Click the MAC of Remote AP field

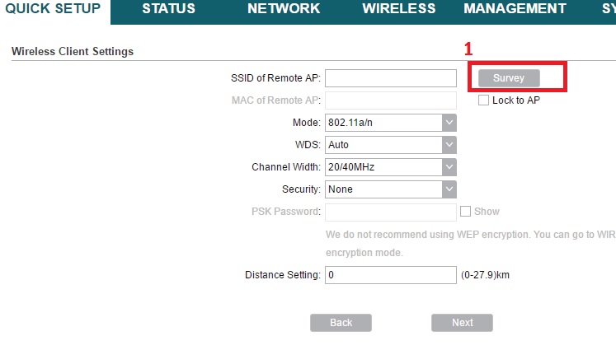pos(391,100)
